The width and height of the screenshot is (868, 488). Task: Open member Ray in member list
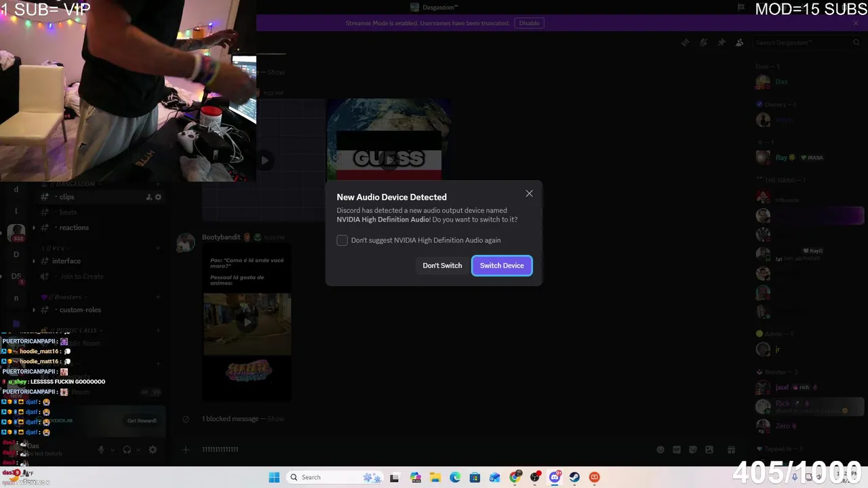[809, 157]
